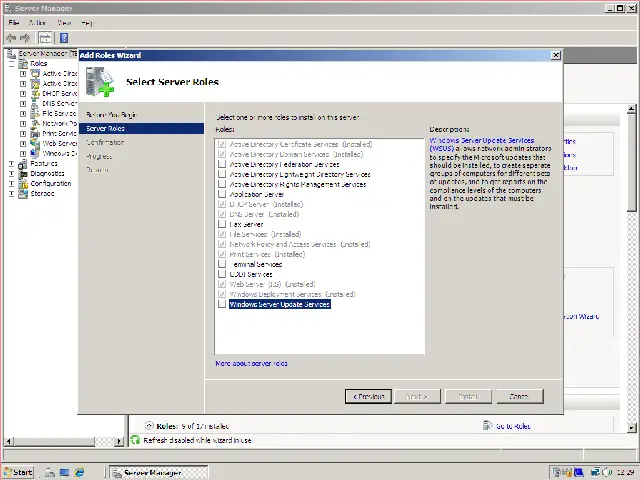This screenshot has height=480, width=640.
Task: Check the Application Server role
Action: [x=222, y=194]
